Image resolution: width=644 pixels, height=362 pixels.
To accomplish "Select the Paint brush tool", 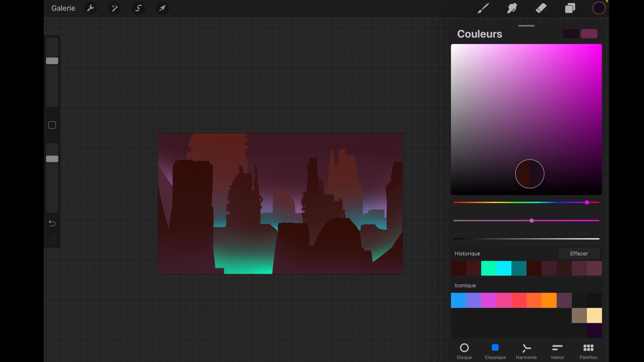I will point(483,8).
